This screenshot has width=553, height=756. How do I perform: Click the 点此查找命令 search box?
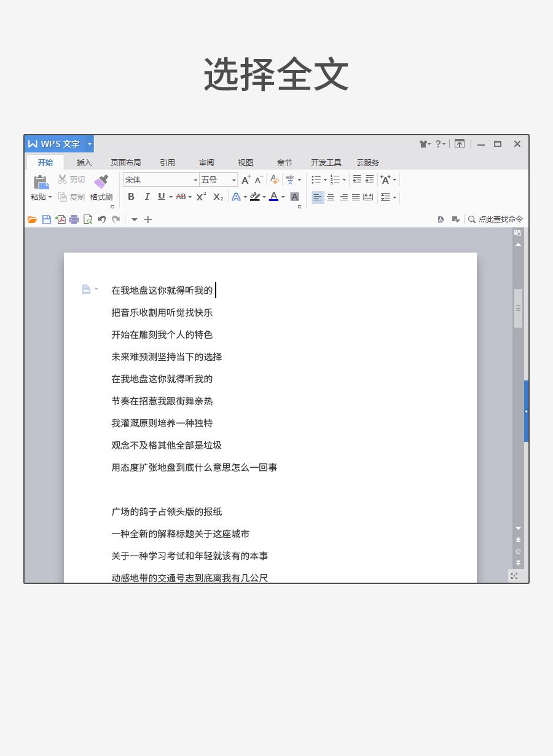tap(495, 219)
